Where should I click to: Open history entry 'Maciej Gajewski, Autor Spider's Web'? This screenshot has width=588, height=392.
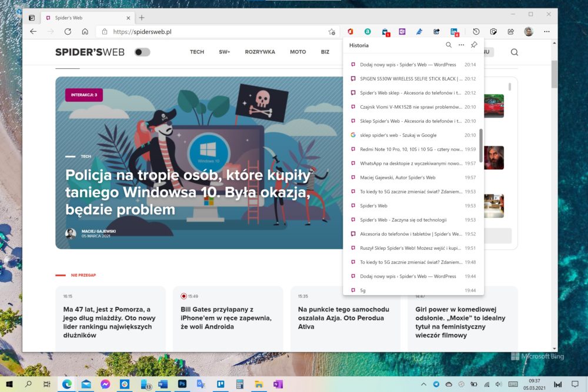point(413,177)
